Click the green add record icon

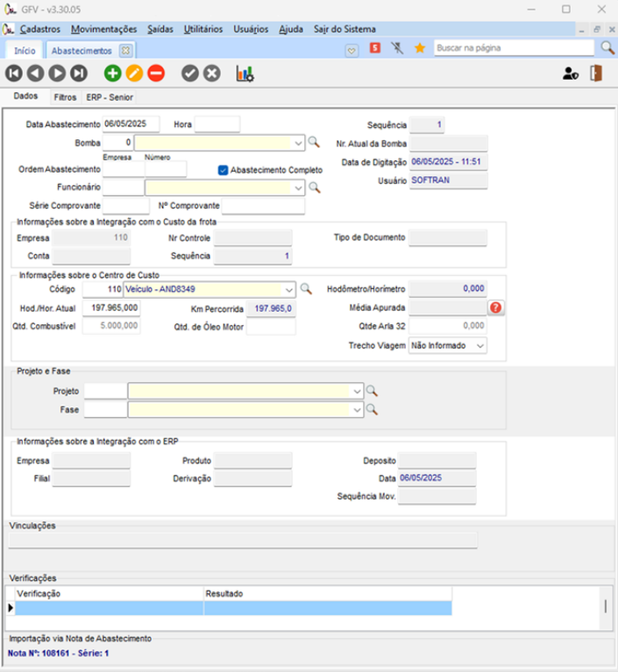(112, 74)
